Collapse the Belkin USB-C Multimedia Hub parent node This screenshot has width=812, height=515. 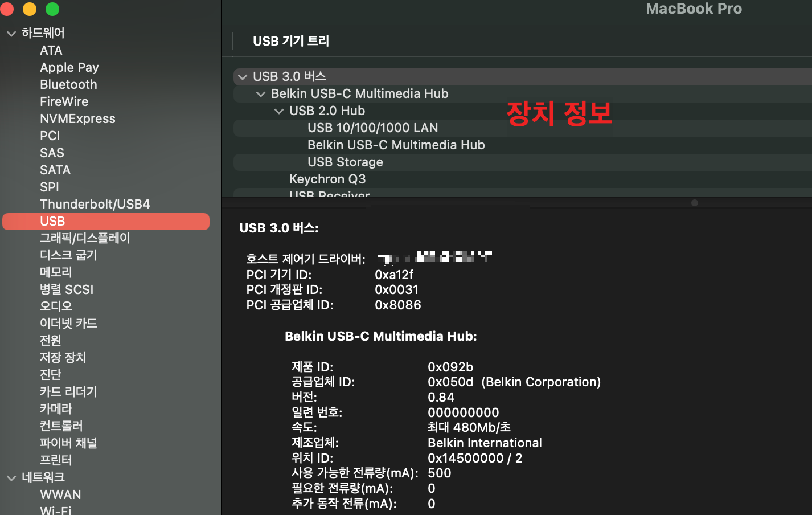click(261, 94)
